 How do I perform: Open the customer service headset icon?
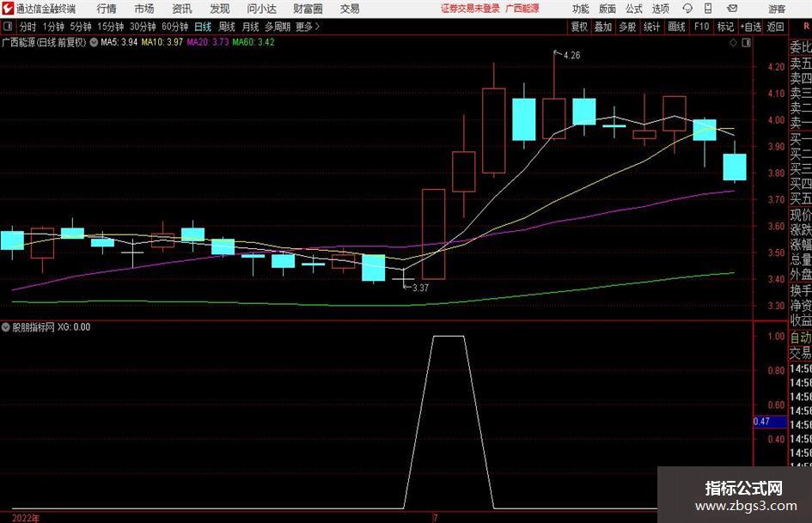click(687, 9)
